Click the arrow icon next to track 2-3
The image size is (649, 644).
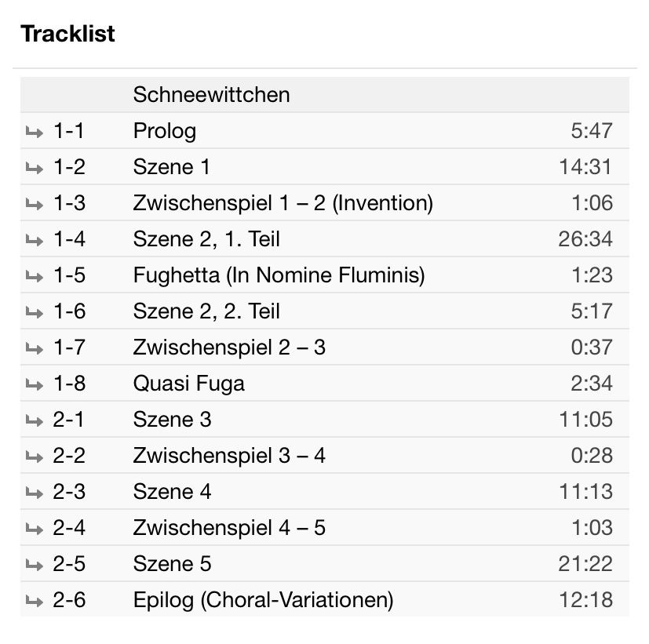[35, 493]
